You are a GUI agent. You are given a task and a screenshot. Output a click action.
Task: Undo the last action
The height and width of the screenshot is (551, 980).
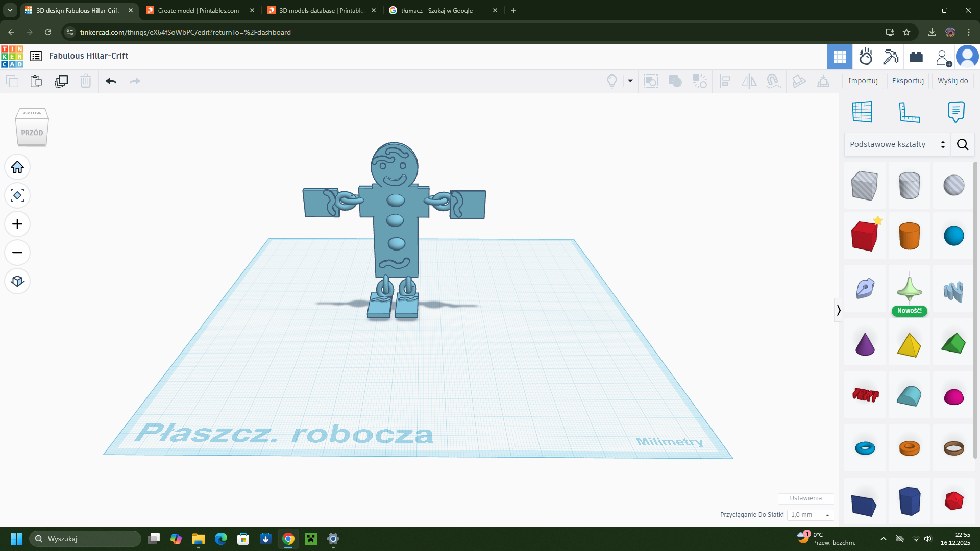tap(111, 81)
